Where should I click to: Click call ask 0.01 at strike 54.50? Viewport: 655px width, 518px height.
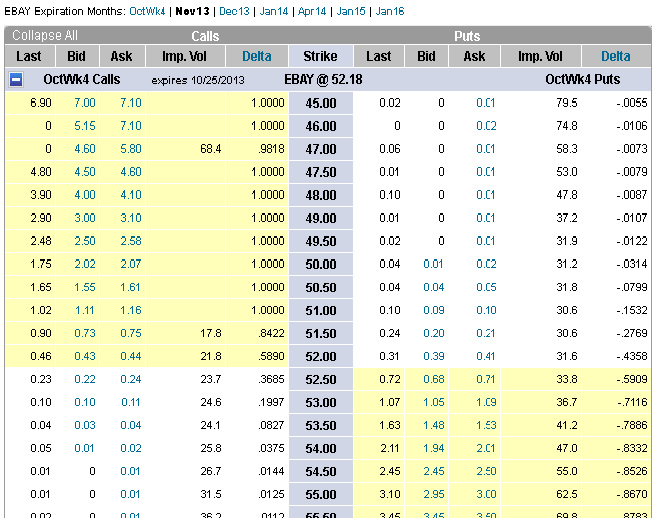(x=131, y=471)
